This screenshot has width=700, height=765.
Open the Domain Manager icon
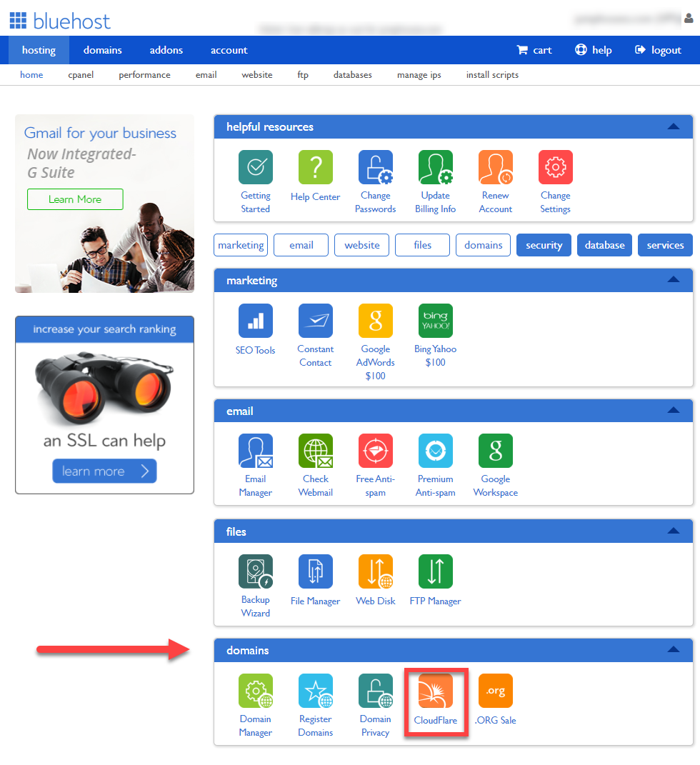[256, 691]
